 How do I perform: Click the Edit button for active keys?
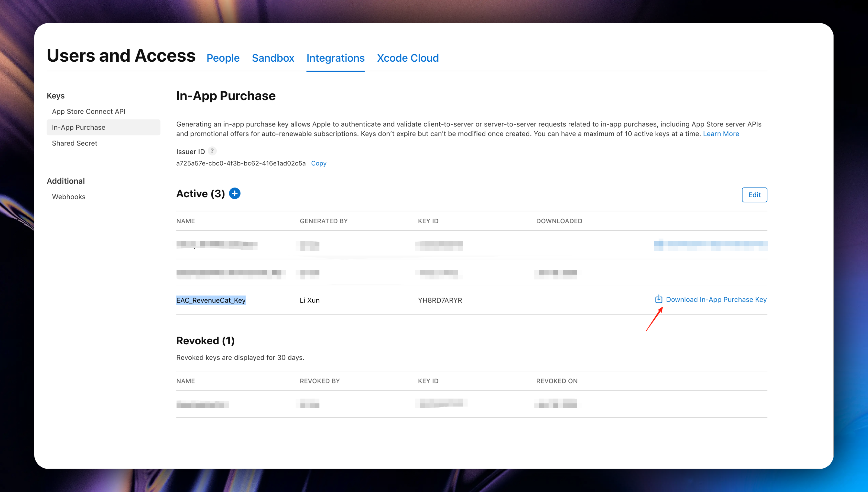tap(754, 195)
